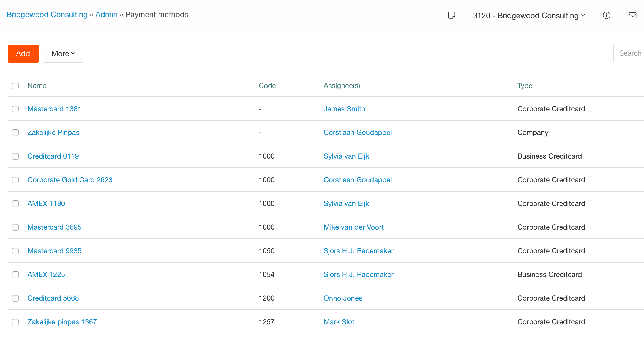This screenshot has width=644, height=338.
Task: Check the Creditcard 5668 row checkbox
Action: 15,298
